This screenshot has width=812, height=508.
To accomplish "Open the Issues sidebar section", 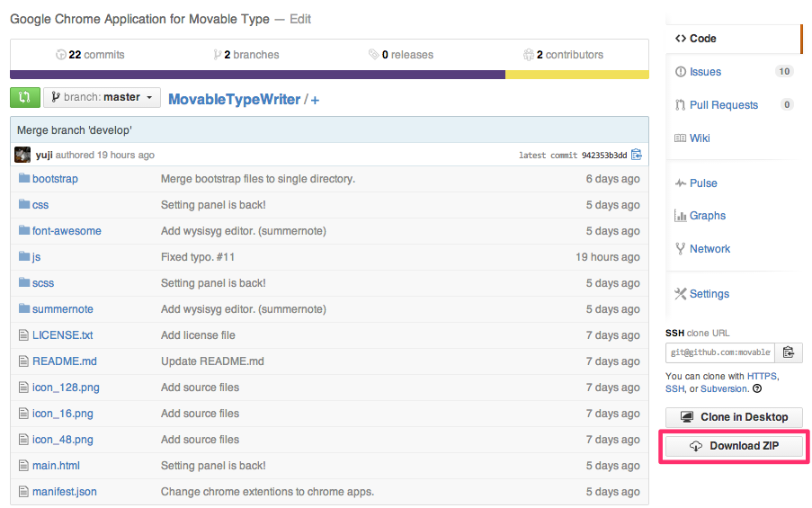I will (705, 71).
